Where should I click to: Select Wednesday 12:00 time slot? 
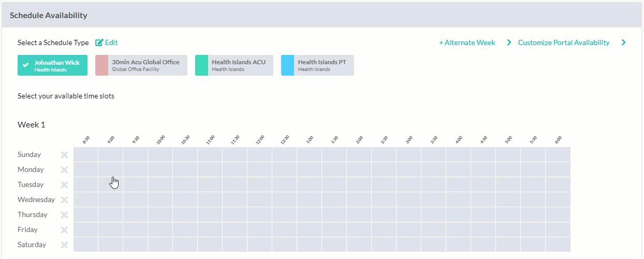click(260, 199)
